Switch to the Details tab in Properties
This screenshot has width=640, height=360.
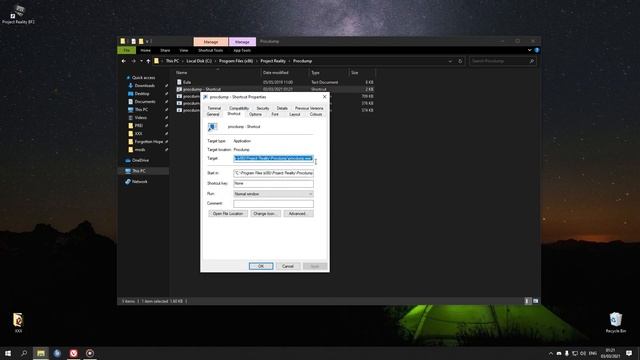pyautogui.click(x=282, y=109)
